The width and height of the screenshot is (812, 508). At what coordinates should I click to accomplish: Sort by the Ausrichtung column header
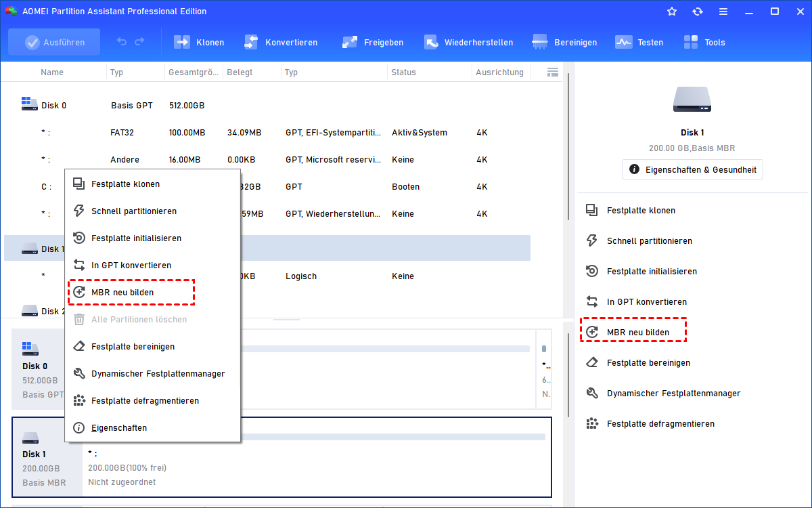click(499, 72)
